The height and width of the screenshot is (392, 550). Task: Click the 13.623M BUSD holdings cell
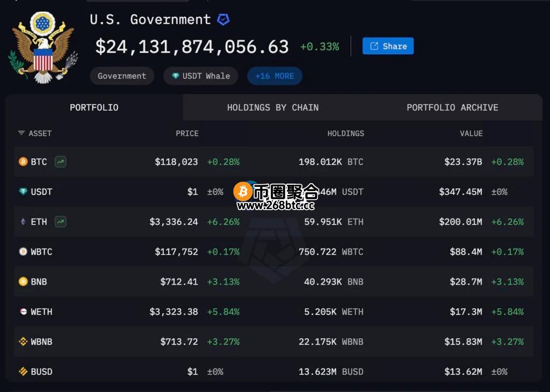(331, 372)
